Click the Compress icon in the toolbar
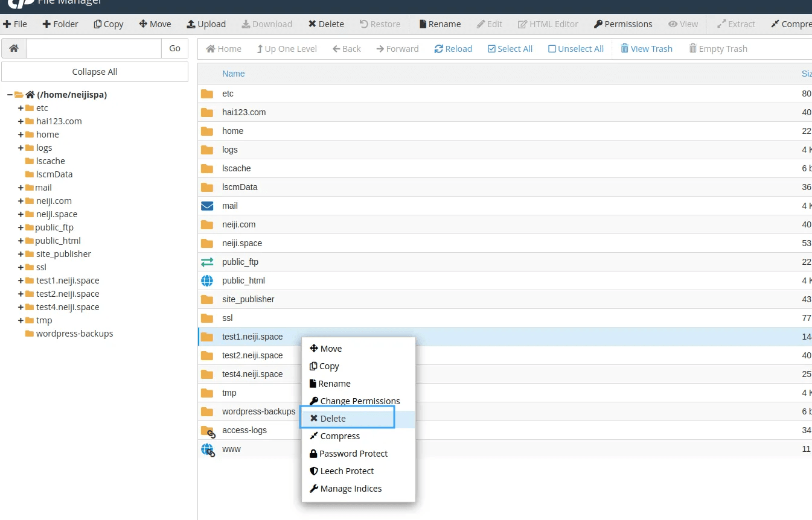Image resolution: width=812 pixels, height=520 pixels. (792, 24)
